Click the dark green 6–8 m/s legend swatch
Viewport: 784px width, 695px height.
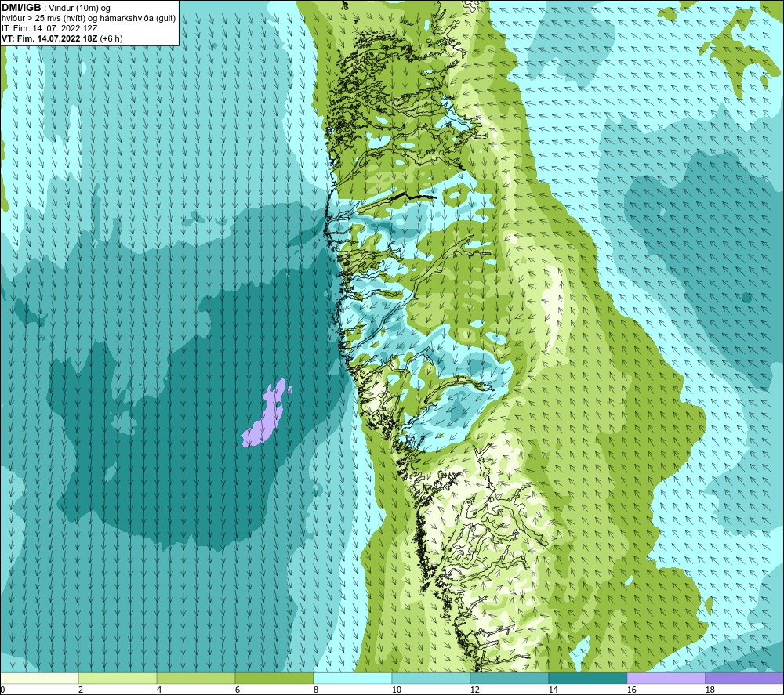pos(274,678)
